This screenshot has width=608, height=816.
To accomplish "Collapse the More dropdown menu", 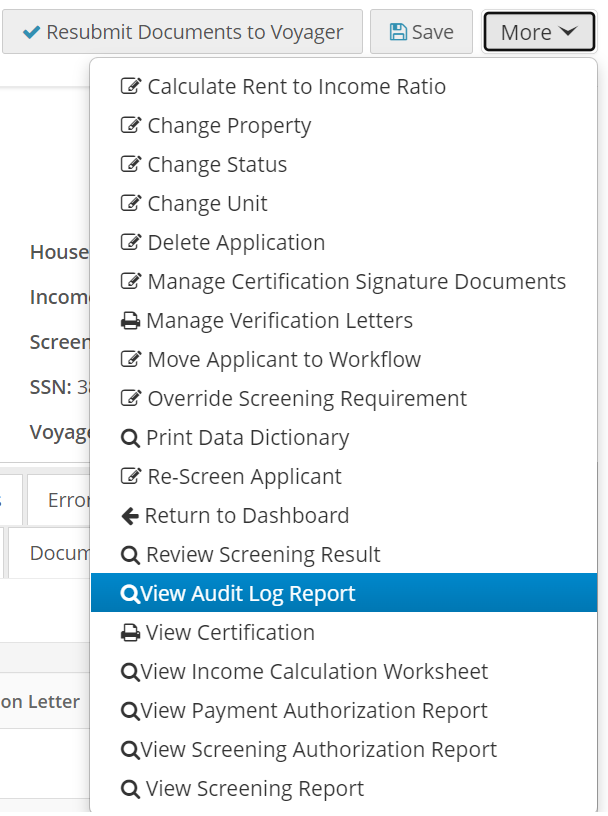I will pyautogui.click(x=539, y=32).
